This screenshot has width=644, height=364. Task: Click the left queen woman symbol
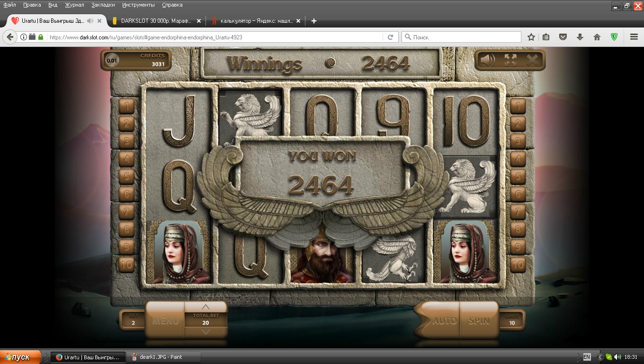pyautogui.click(x=179, y=252)
